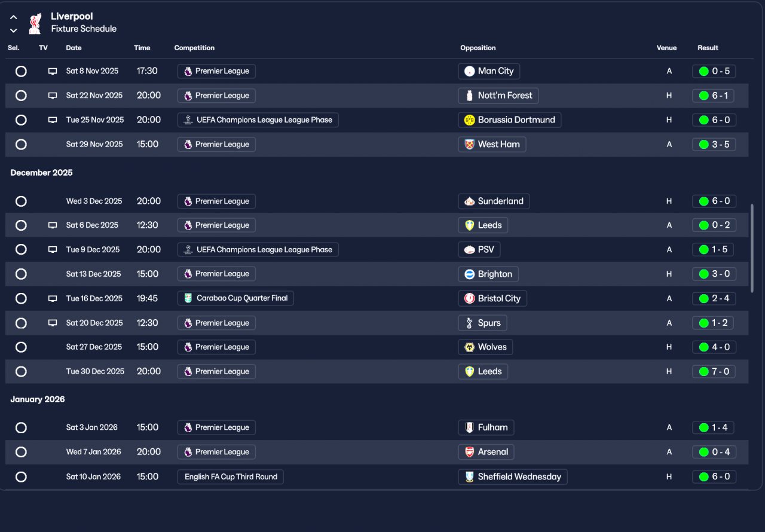
Task: Click Champions League logo on the PSV row
Action: point(188,250)
